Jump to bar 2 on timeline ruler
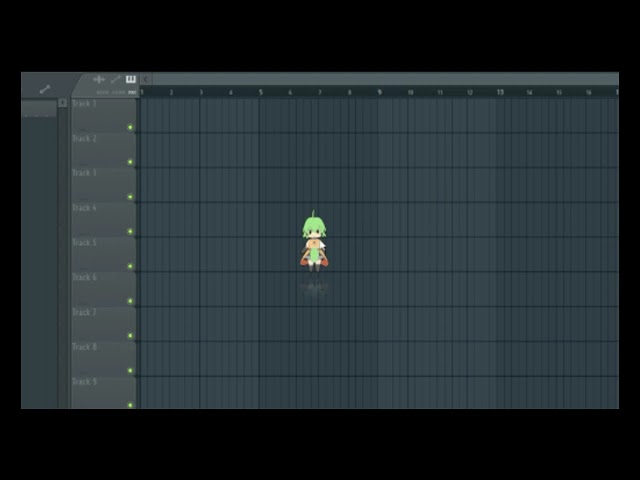This screenshot has height=480, width=640. point(171,93)
